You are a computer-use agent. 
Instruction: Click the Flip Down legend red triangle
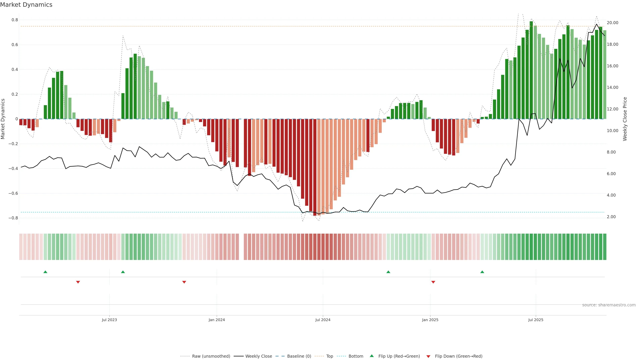(428, 356)
